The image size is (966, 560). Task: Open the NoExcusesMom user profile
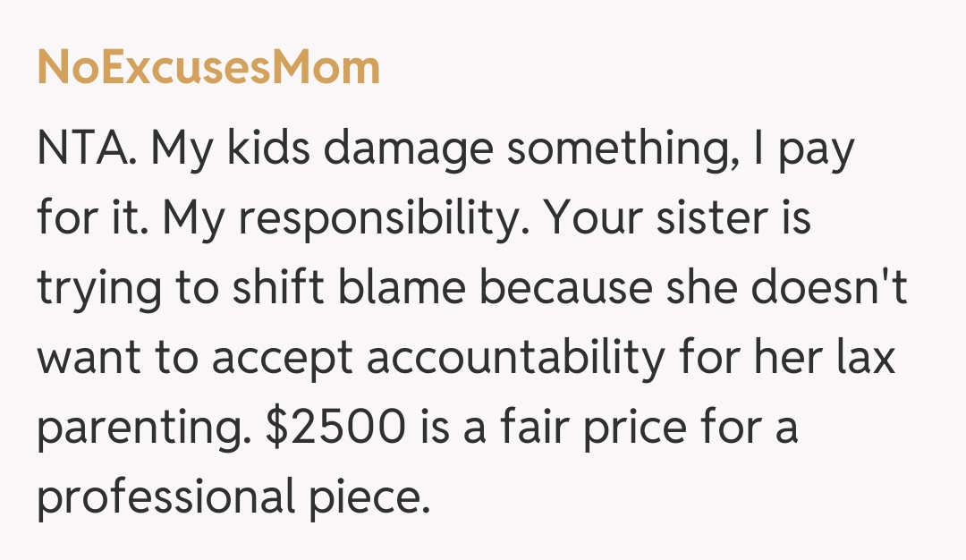click(208, 69)
